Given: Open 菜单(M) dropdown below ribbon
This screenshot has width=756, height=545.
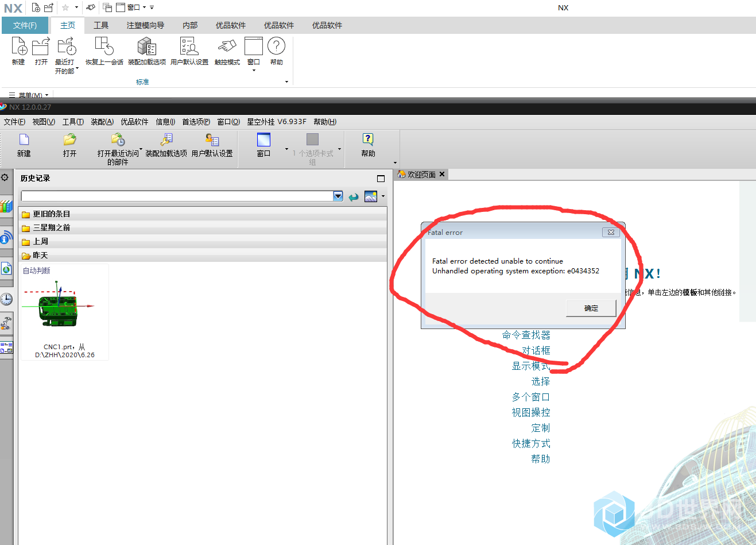Looking at the screenshot, I should (x=29, y=95).
